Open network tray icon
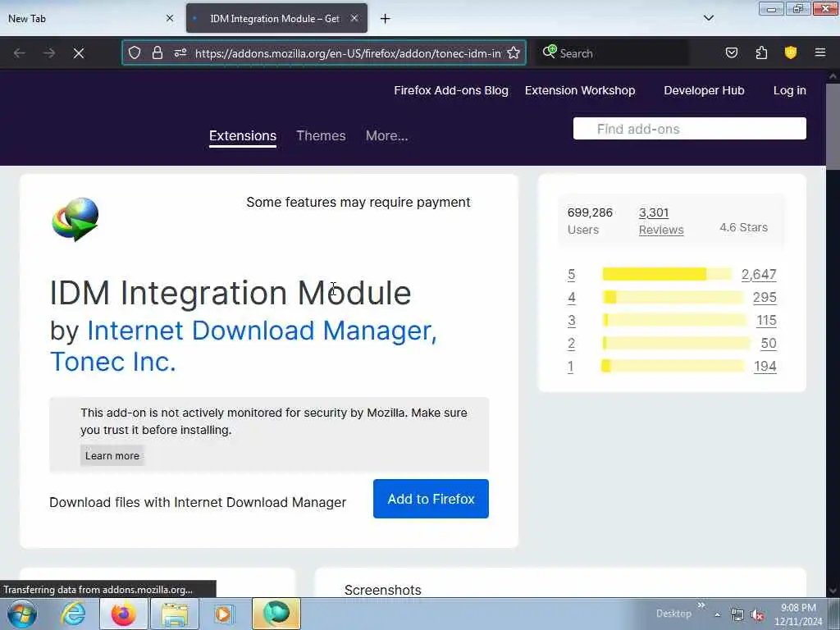Screen dimensions: 840x630 [737, 615]
